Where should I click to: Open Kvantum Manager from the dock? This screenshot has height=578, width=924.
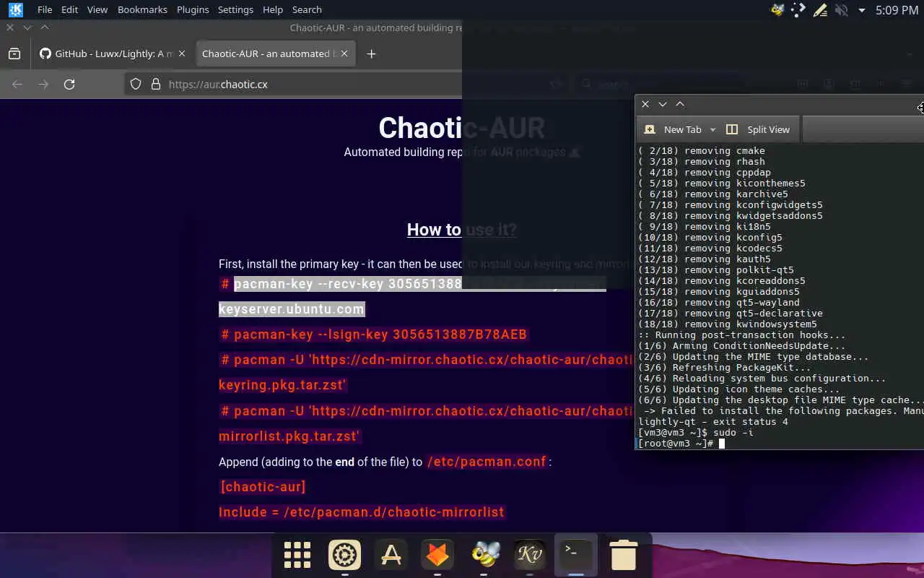[529, 555]
